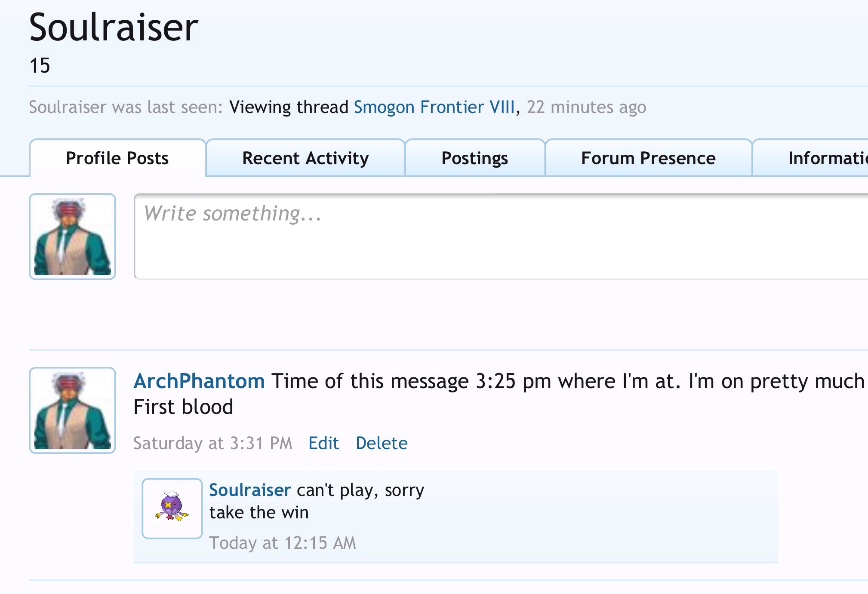Image resolution: width=868 pixels, height=594 pixels.
Task: Delete the First blood profile post
Action: (x=382, y=443)
